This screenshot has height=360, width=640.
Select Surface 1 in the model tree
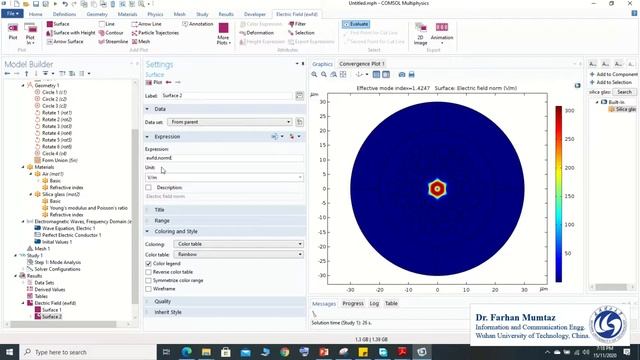[51, 310]
